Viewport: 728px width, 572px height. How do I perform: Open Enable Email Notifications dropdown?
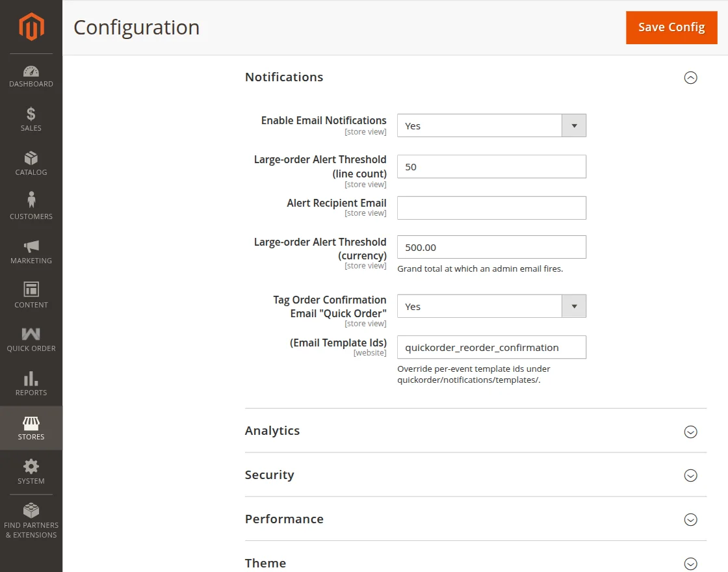pos(491,125)
